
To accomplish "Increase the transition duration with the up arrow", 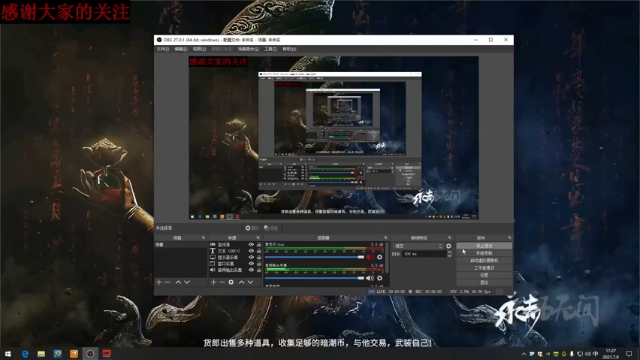I will (x=449, y=252).
